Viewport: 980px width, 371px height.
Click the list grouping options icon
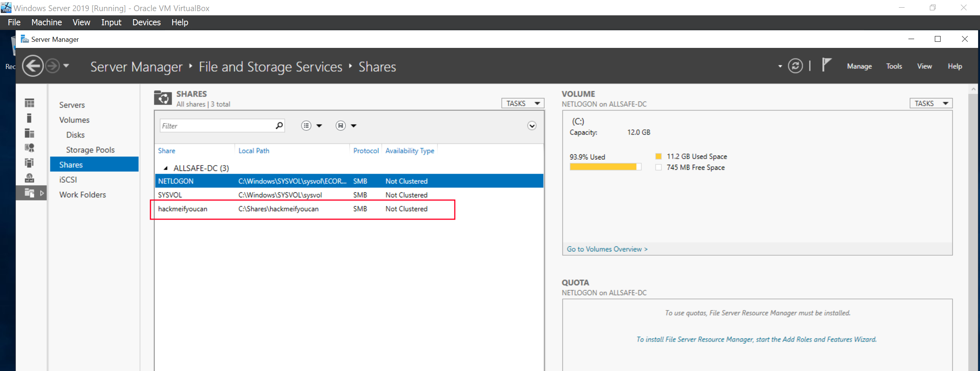306,125
